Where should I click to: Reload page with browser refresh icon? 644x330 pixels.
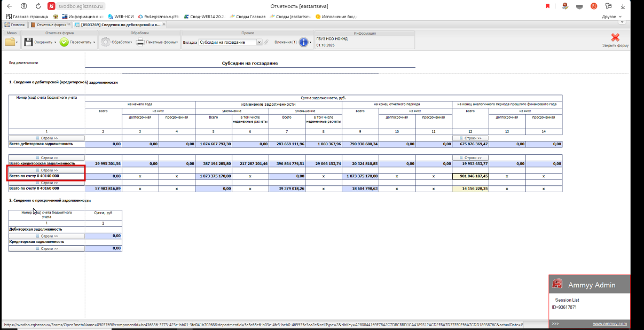[38, 6]
